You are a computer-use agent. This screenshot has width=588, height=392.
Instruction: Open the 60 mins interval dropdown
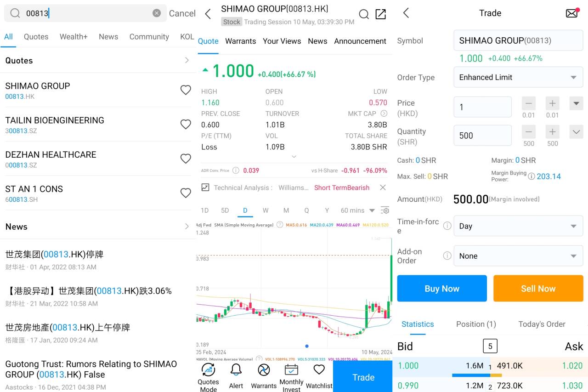click(358, 210)
